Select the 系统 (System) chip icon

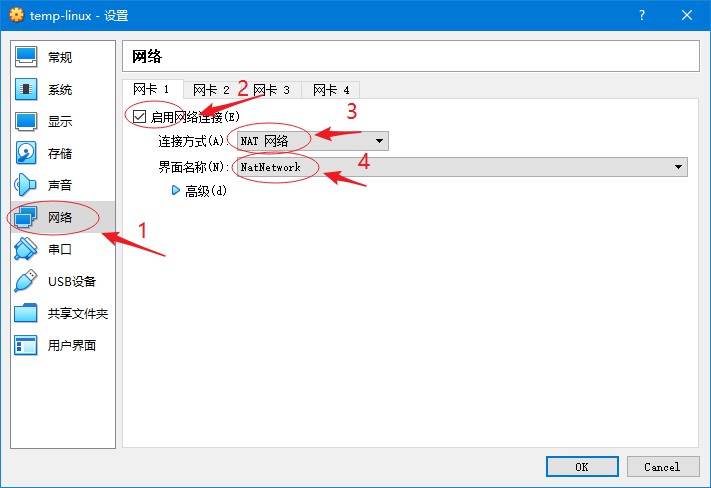point(26,89)
